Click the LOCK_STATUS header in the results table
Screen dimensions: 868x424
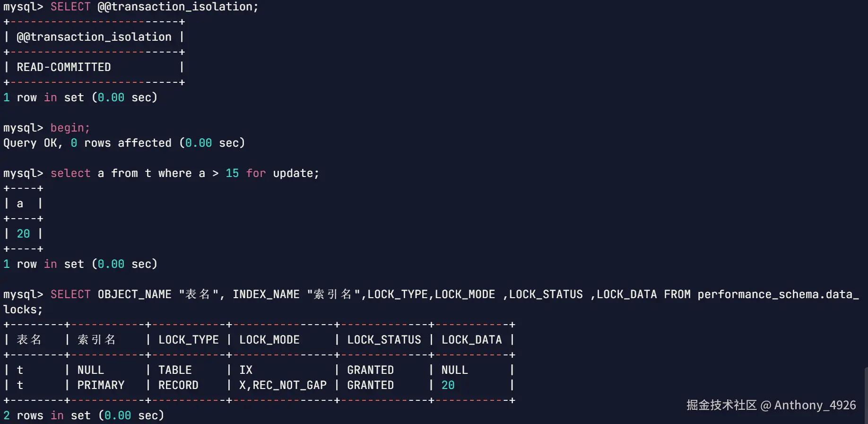384,340
